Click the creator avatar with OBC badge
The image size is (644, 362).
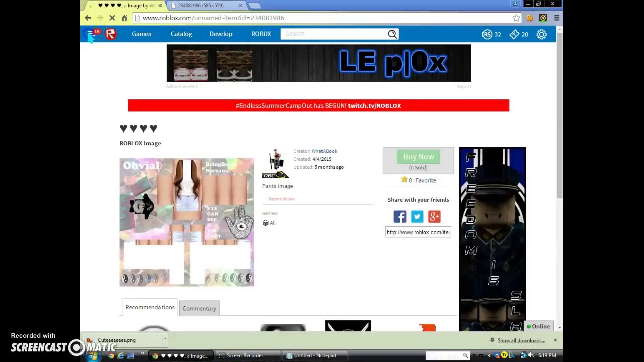(x=275, y=164)
